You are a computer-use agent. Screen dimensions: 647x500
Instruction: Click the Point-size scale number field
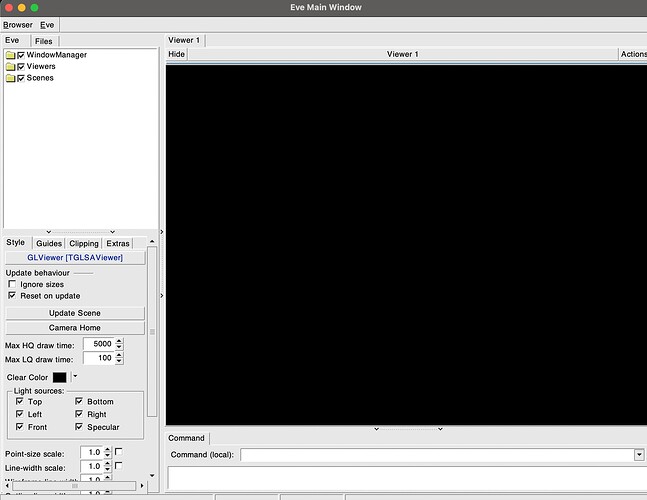pos(92,452)
